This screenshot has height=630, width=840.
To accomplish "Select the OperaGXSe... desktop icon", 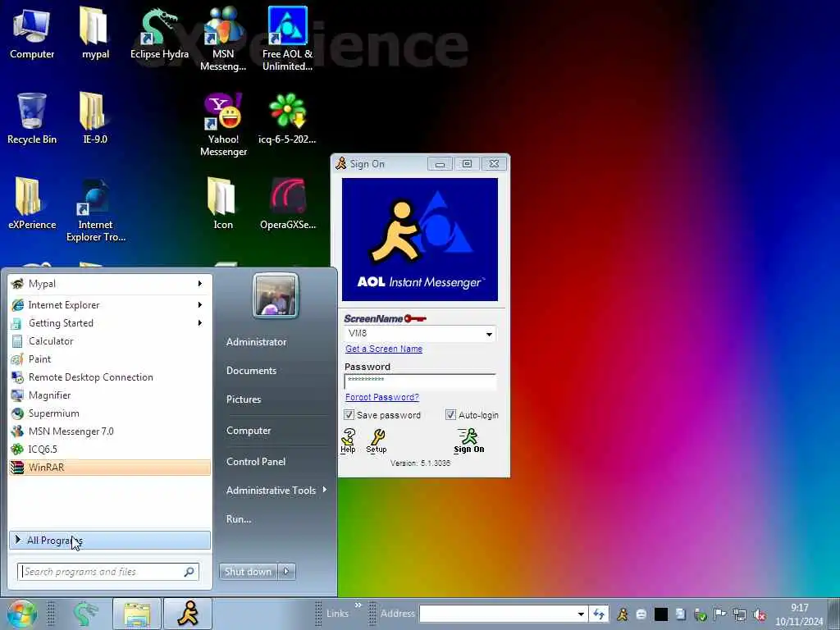I will coord(288,204).
